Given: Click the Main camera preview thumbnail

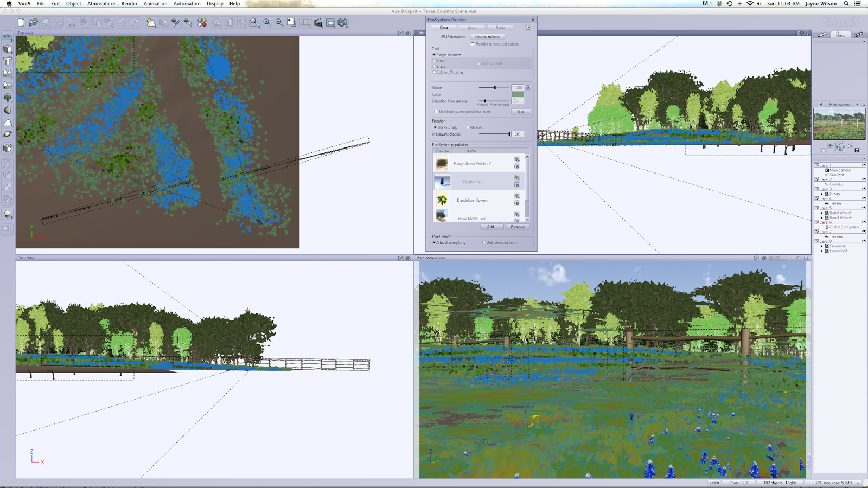Looking at the screenshot, I should pyautogui.click(x=839, y=124).
